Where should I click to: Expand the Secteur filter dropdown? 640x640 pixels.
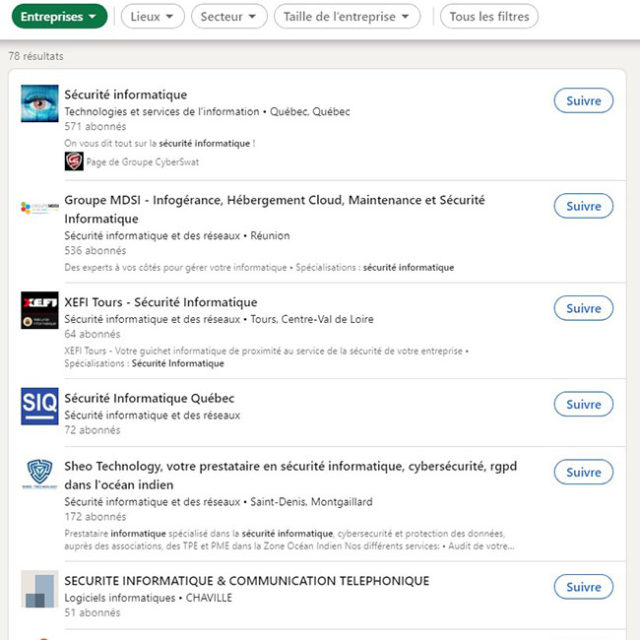[x=229, y=16]
